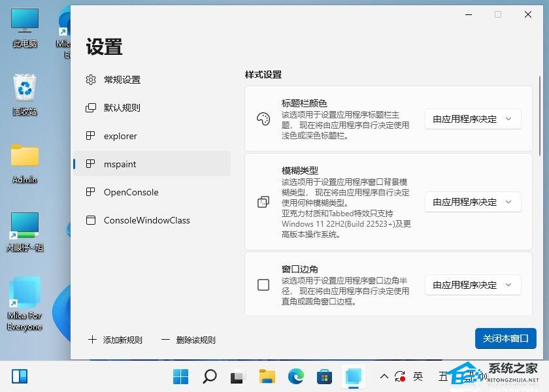The height and width of the screenshot is (392, 549).
Task: Select the explorer rule
Action: click(x=120, y=136)
